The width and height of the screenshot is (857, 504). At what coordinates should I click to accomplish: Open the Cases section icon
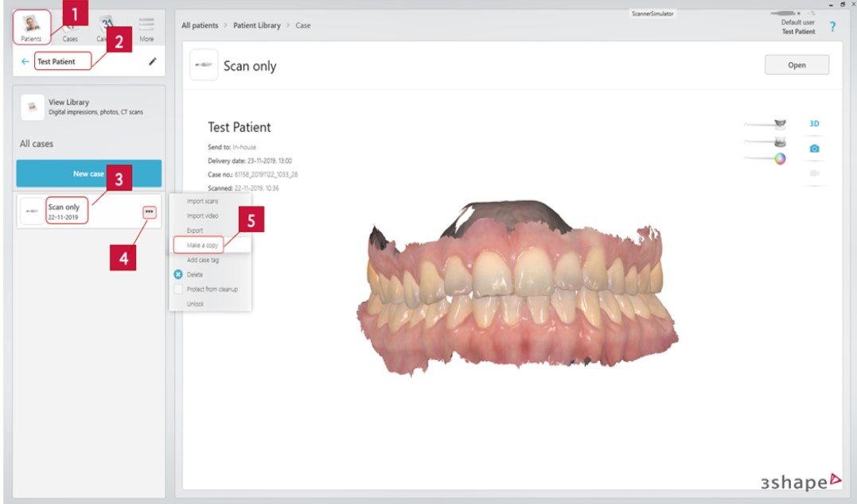pos(69,30)
